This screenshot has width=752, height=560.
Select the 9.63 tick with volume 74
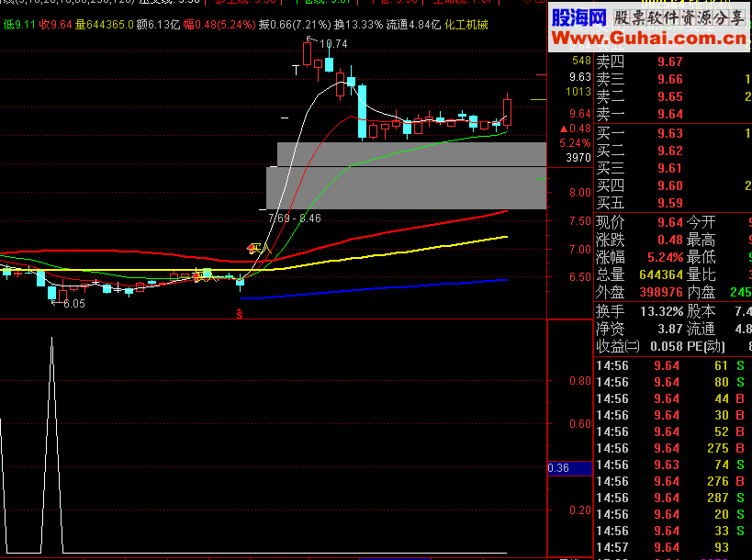click(x=673, y=465)
